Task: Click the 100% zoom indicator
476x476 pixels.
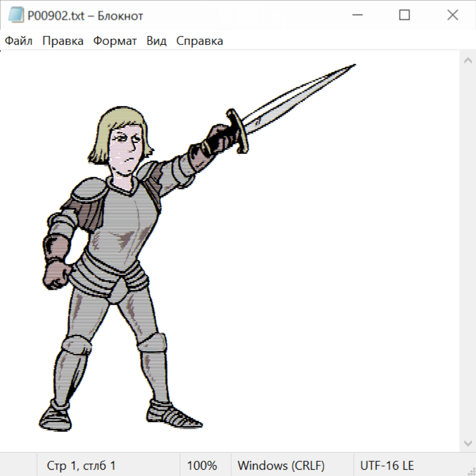Action: click(202, 465)
